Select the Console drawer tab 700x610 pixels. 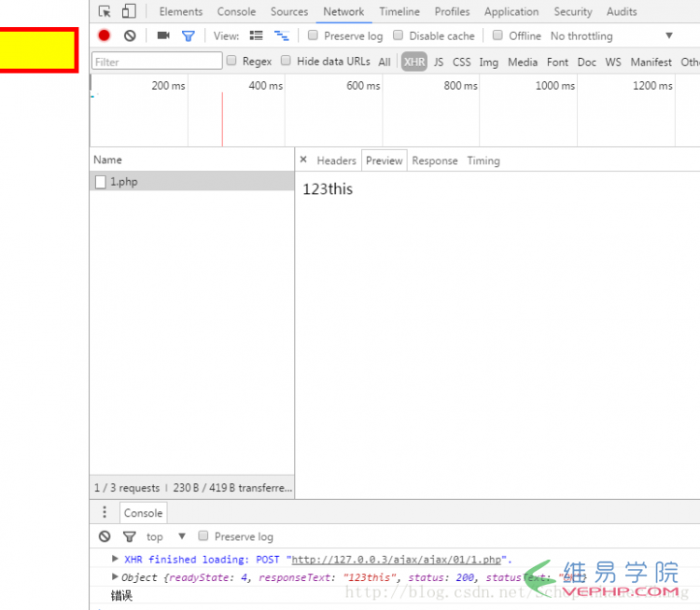[x=144, y=513]
